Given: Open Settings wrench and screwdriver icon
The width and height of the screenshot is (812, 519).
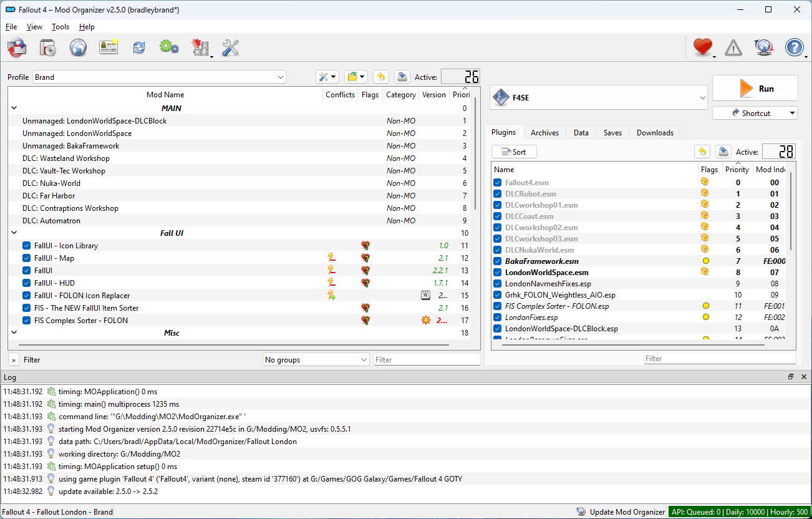Looking at the screenshot, I should (231, 47).
